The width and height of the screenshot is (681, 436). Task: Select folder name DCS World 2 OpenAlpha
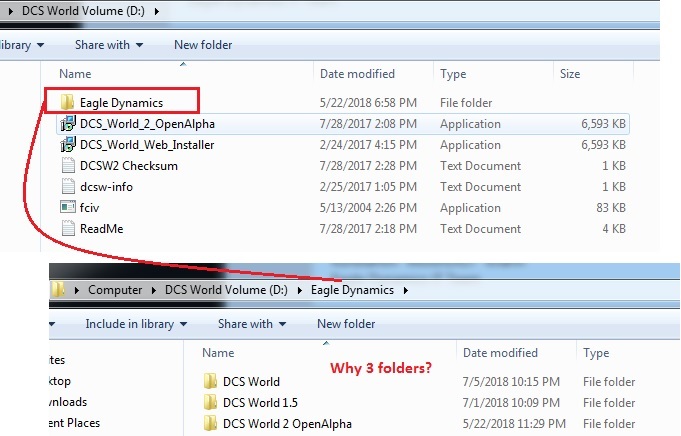[287, 423]
